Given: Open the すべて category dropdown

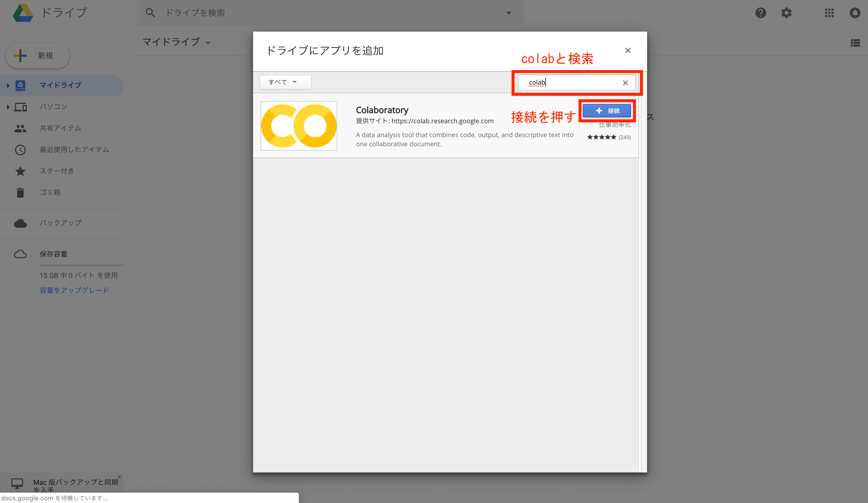Looking at the screenshot, I should 285,82.
